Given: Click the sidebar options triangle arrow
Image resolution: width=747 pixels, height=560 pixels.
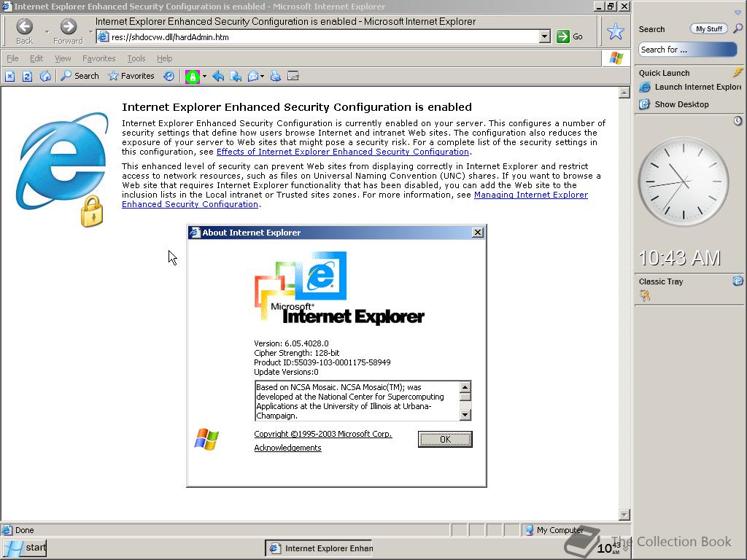Looking at the screenshot, I should coord(738,13).
